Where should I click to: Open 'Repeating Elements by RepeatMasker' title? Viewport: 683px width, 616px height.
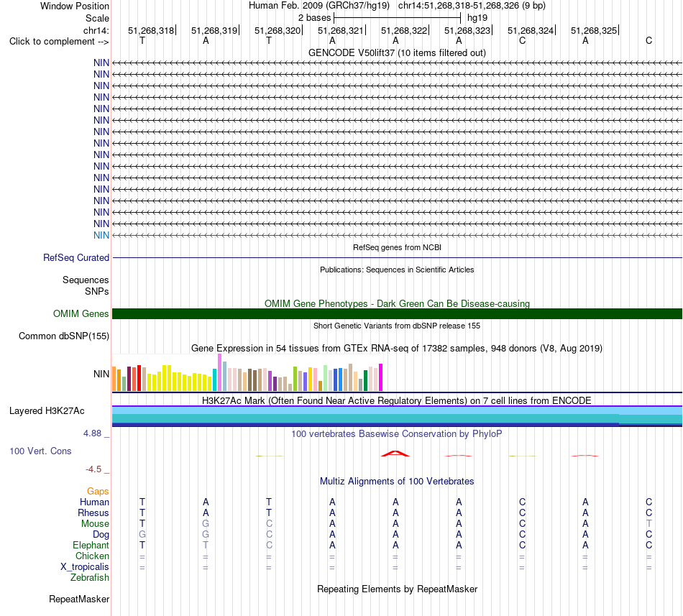point(397,589)
